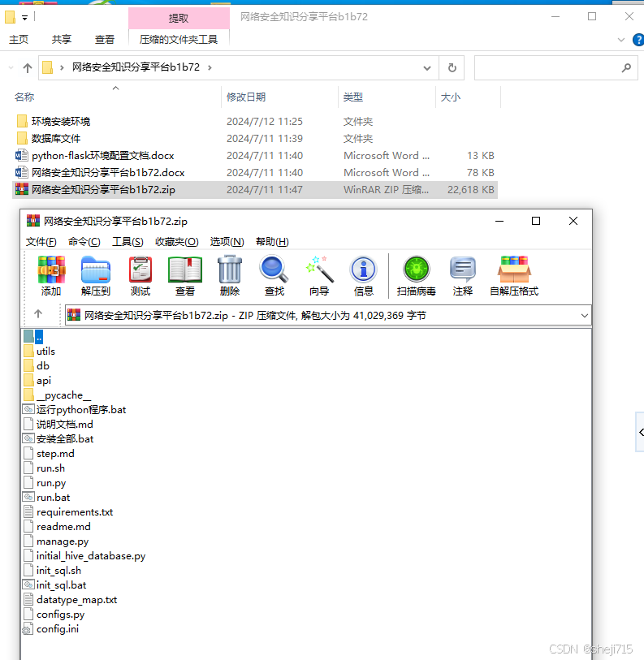Viewport: 644px width, 660px height.
Task: Click the Explorer refresh button
Action: (452, 67)
